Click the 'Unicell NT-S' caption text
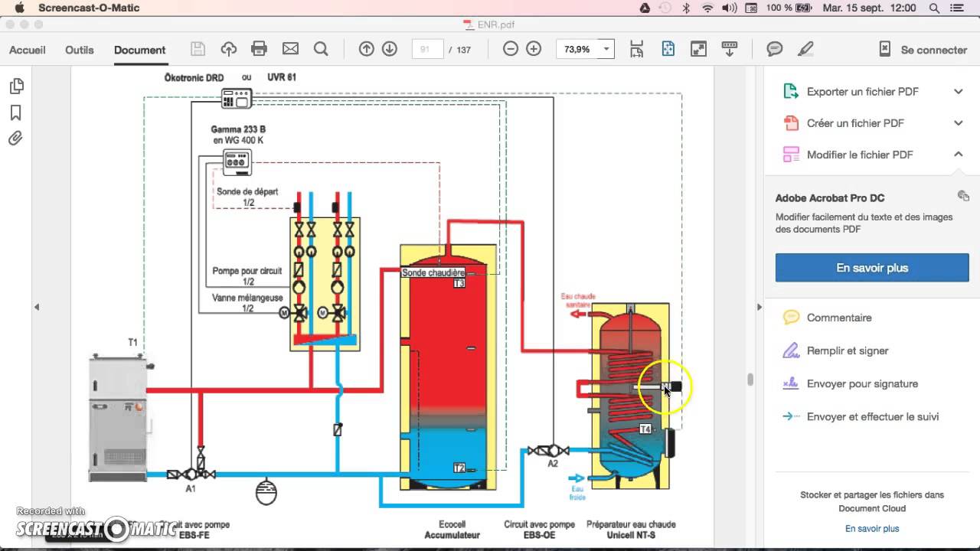Screen dimensions: 980x551 (631, 535)
